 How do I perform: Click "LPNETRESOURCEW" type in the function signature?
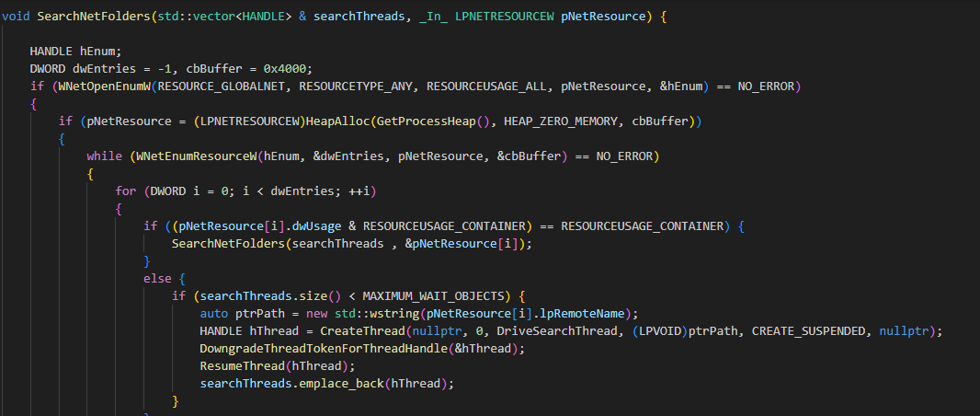[505, 17]
